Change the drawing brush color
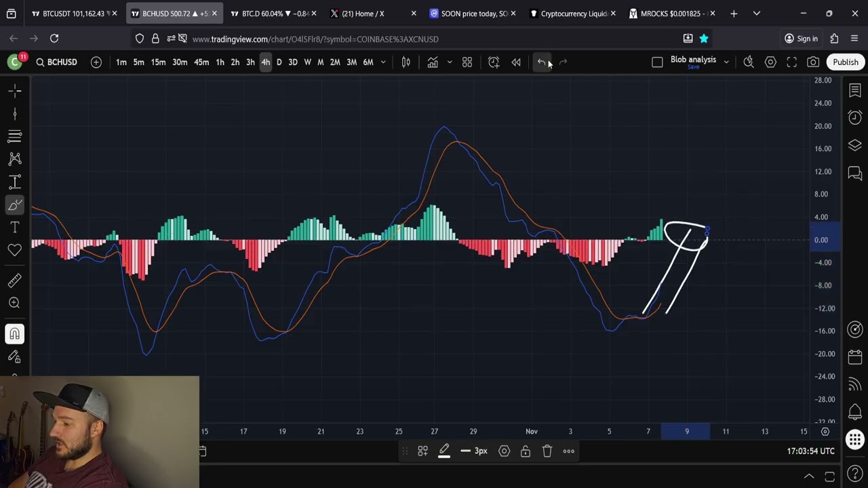Image resolution: width=868 pixels, height=488 pixels. coord(444,451)
